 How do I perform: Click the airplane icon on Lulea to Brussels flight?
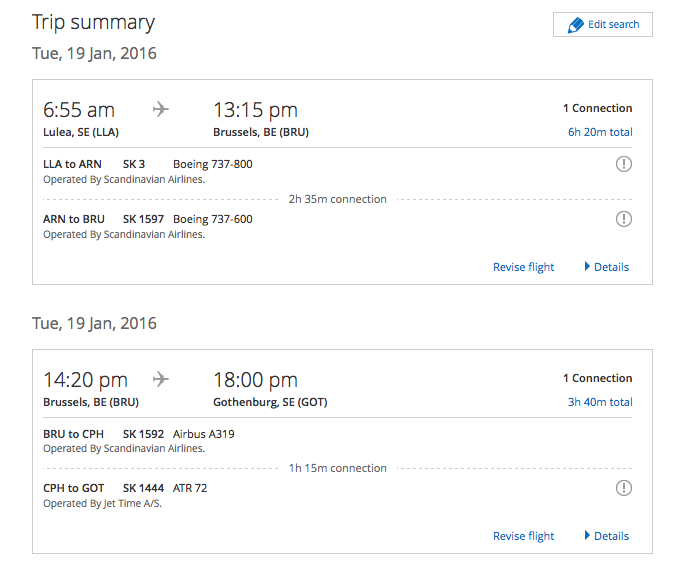(161, 109)
